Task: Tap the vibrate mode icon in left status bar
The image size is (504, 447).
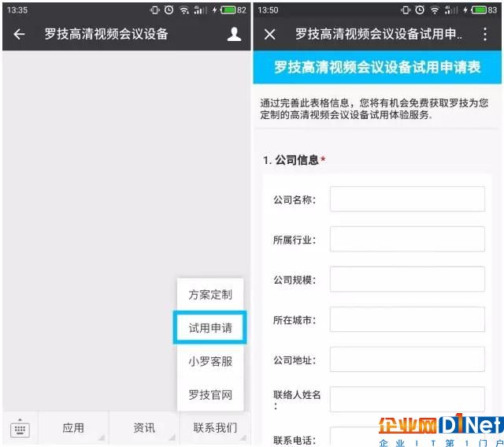Action: coord(155,10)
